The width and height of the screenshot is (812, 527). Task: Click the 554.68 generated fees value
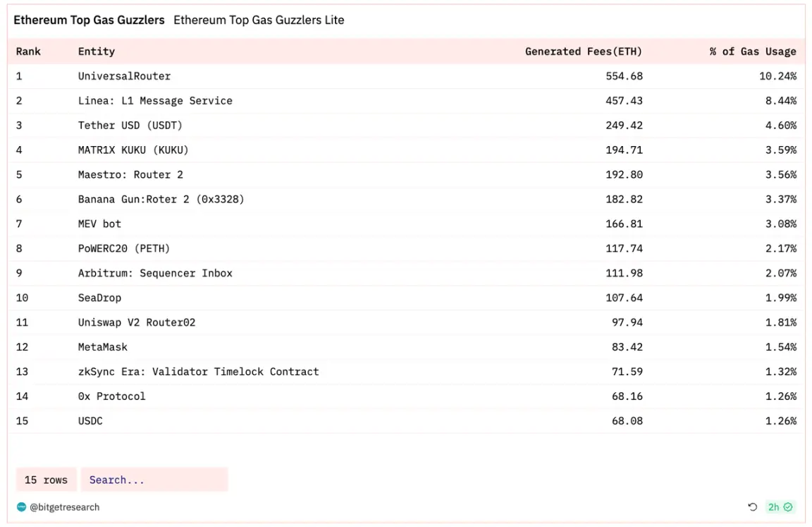[624, 76]
